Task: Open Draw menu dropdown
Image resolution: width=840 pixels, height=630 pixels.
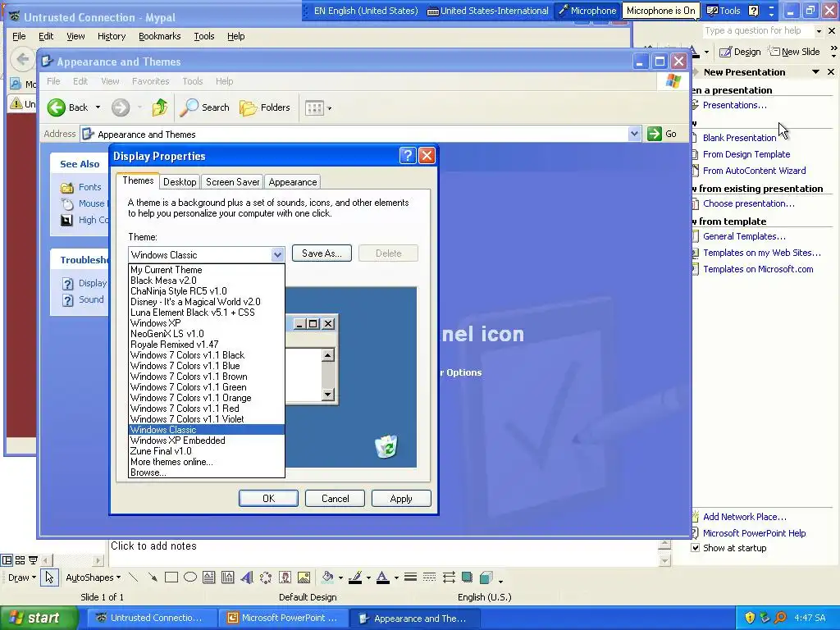Action: [22, 577]
